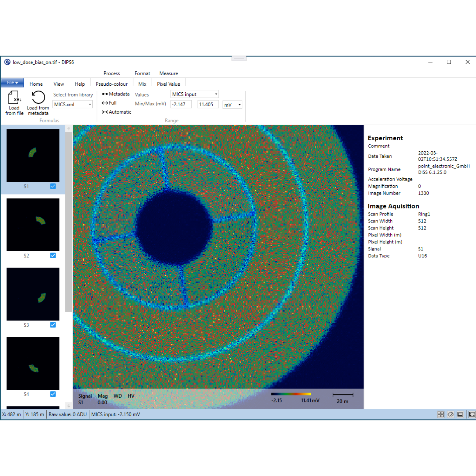Click the minimum value field showing -2.147

pos(181,104)
